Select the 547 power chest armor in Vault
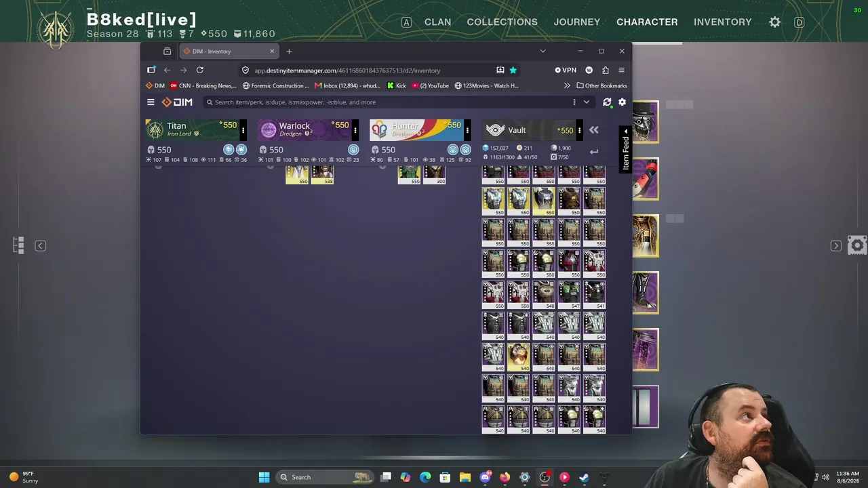Image resolution: width=868 pixels, height=488 pixels. pos(569,294)
